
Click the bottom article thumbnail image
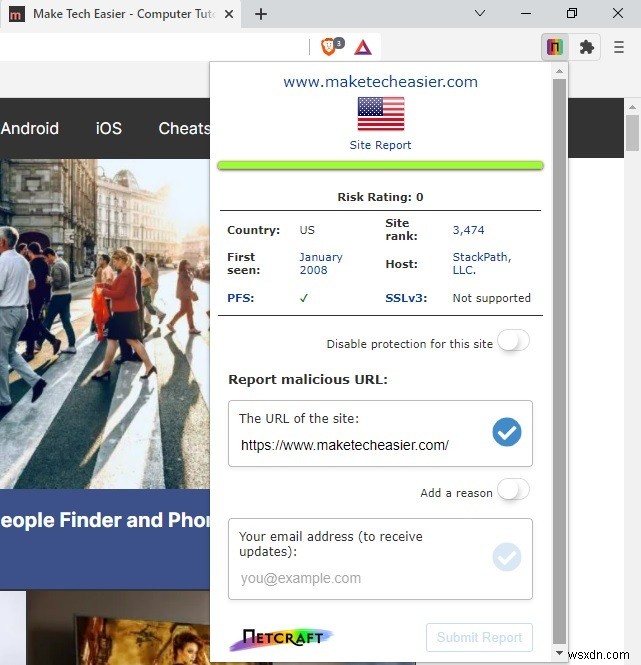coord(118,628)
